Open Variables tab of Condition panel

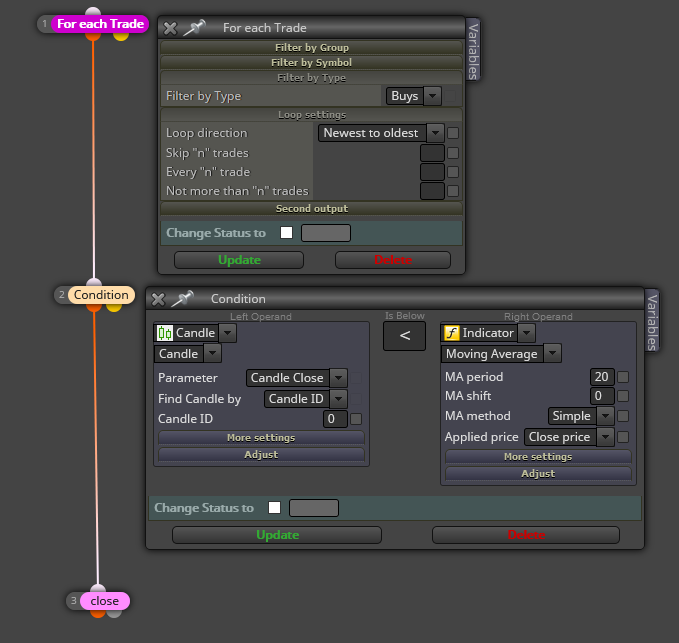coord(652,321)
